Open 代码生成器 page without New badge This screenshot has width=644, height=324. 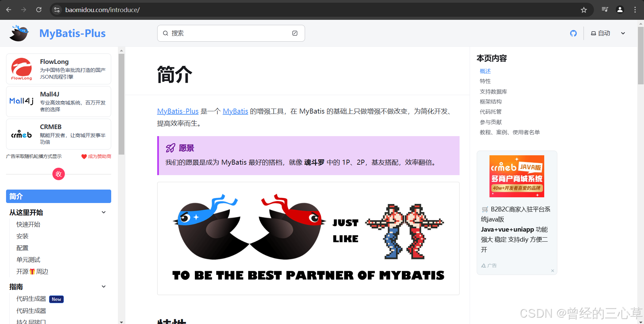pyautogui.click(x=31, y=311)
